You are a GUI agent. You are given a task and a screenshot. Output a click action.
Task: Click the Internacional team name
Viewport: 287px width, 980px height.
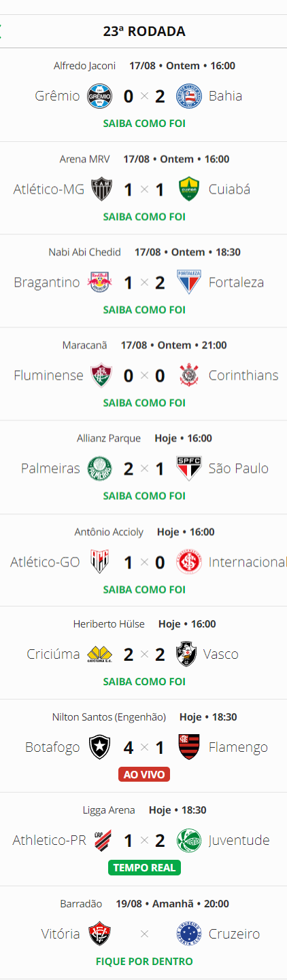point(248,562)
